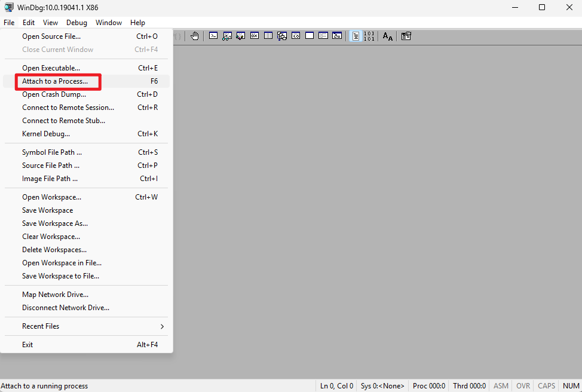Click the Font (AA) toolbar icon

(x=388, y=36)
